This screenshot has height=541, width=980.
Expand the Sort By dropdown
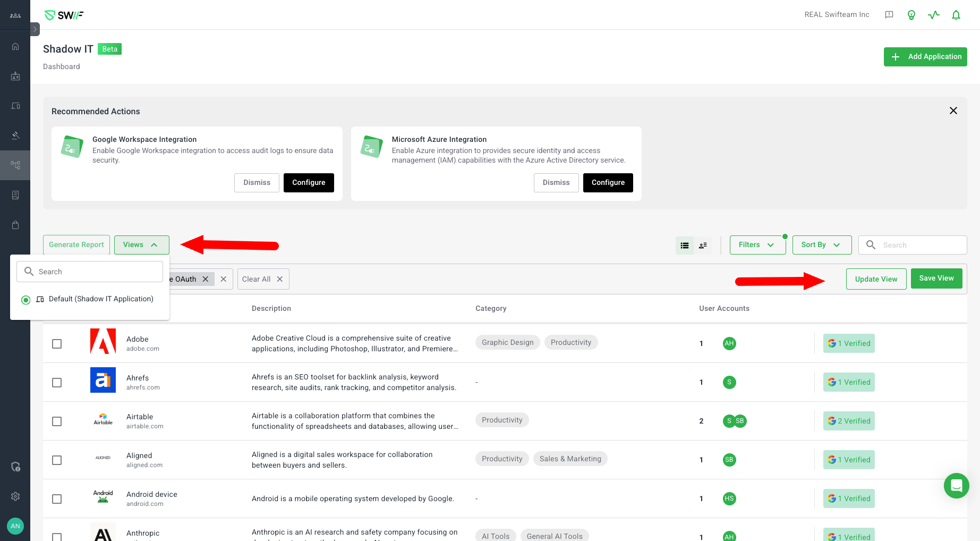[821, 245]
